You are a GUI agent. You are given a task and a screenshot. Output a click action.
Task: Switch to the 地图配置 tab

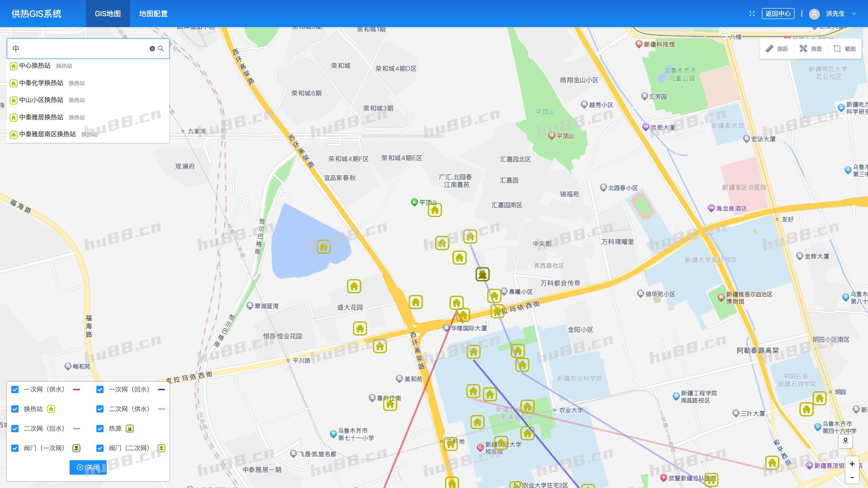(153, 14)
